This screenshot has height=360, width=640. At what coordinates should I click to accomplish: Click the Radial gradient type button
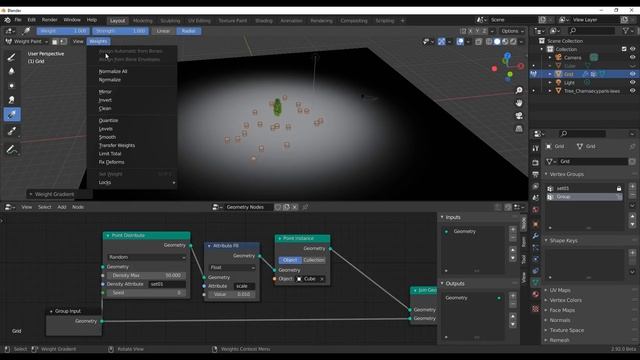(x=189, y=31)
